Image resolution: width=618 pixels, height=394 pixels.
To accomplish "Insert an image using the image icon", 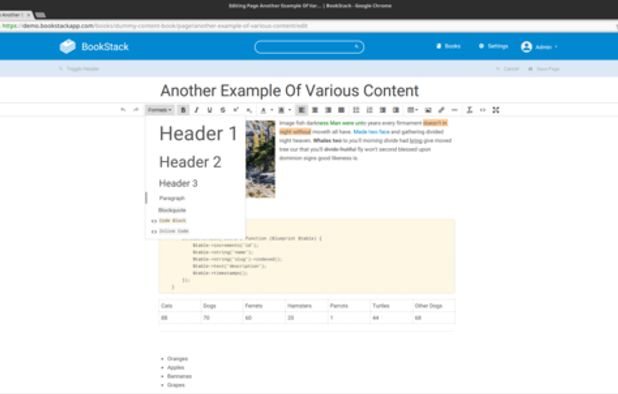I will [428, 110].
